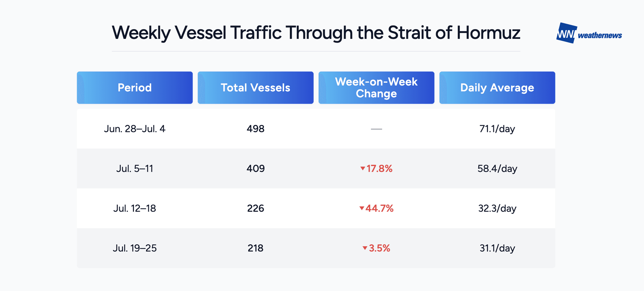The height and width of the screenshot is (291, 644).
Task: Click the Jul. 19–25 period cell
Action: point(135,248)
